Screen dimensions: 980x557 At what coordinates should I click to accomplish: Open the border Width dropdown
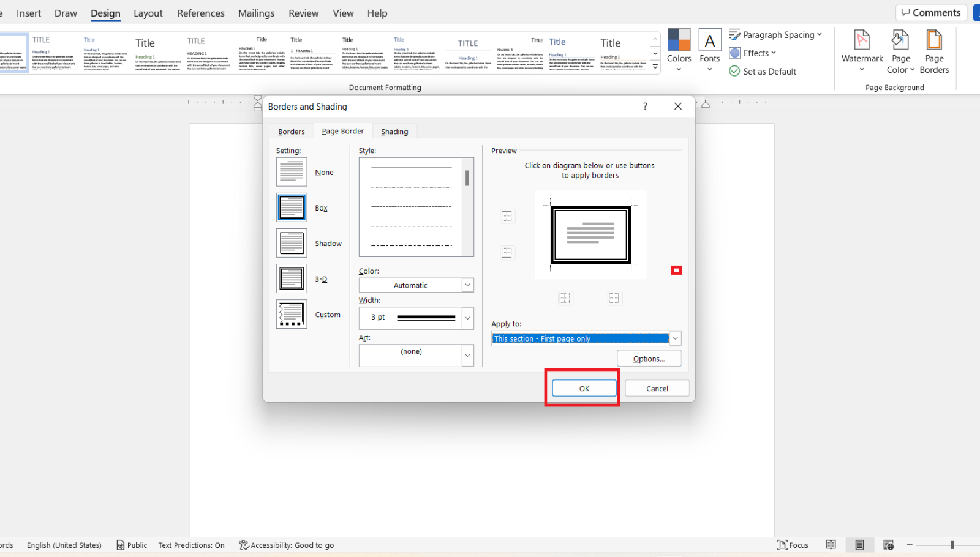(x=467, y=318)
